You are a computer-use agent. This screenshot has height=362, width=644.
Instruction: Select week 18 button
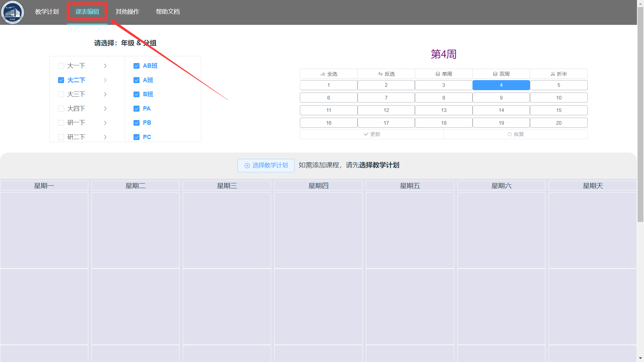click(x=444, y=123)
